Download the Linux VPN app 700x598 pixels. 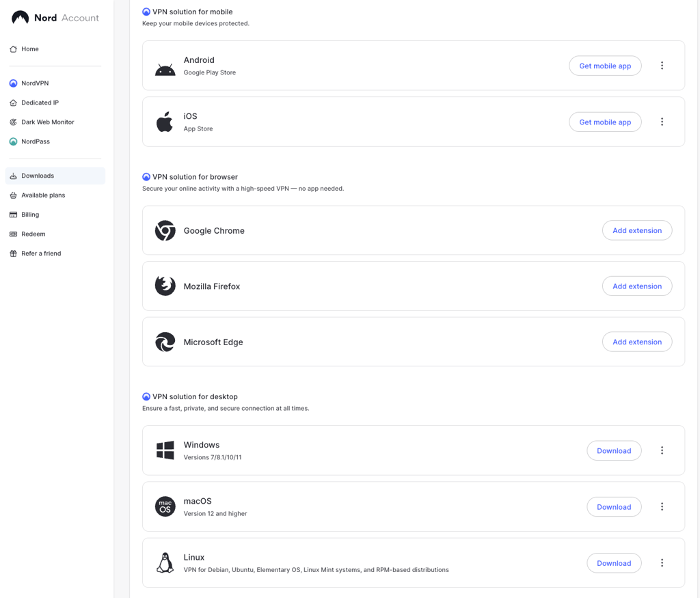click(614, 563)
